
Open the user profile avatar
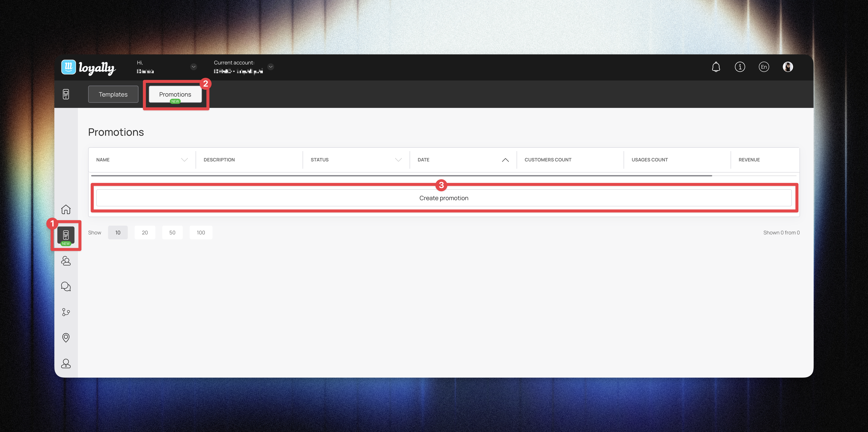click(788, 67)
